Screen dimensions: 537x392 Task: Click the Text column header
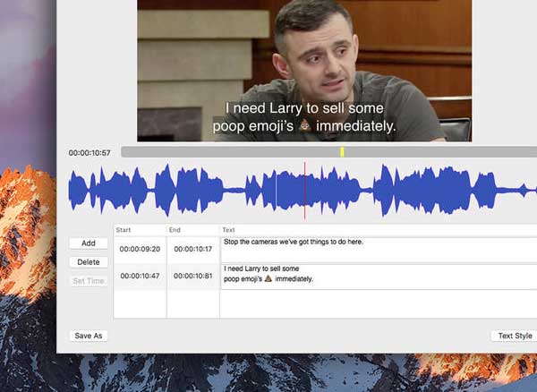(228, 230)
